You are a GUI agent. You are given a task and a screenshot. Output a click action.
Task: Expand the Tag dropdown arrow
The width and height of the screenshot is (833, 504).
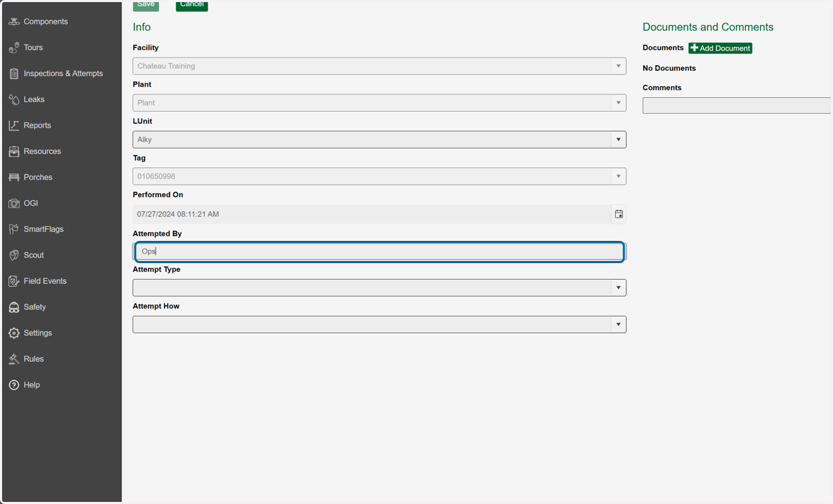619,176
